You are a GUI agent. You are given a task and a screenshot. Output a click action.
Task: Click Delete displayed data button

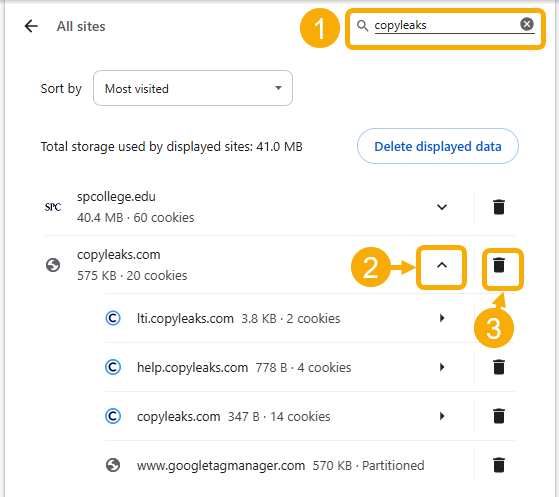[437, 146]
